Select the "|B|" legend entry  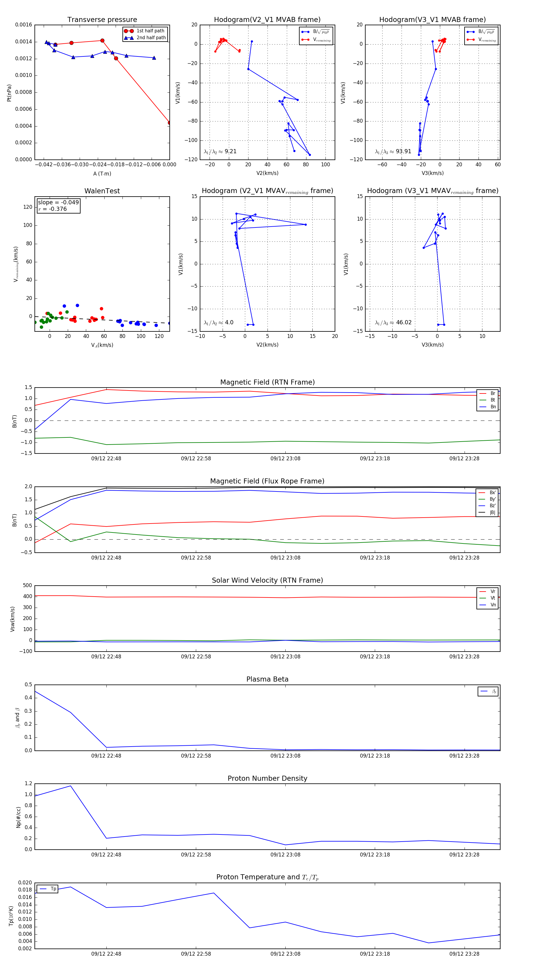pos(487,513)
